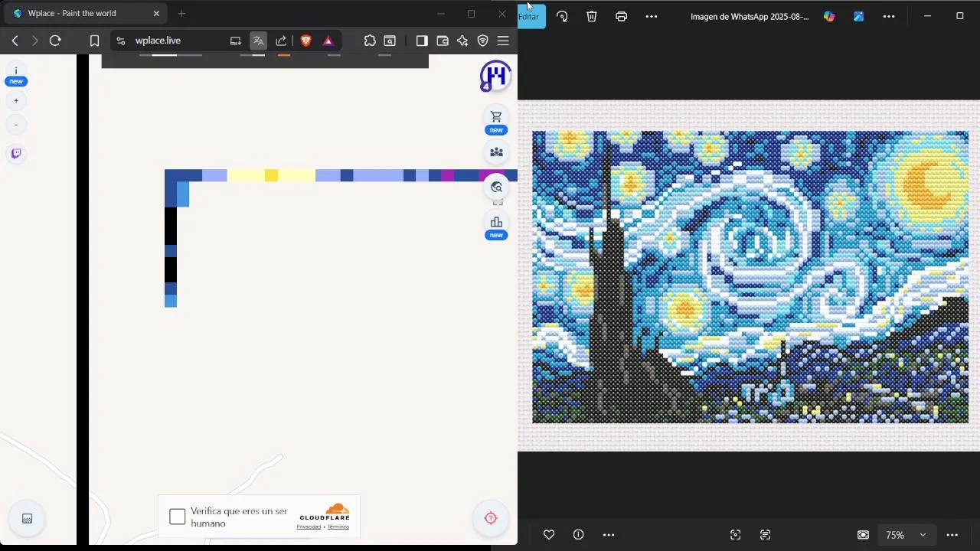Viewport: 980px width, 551px height.
Task: Center map on my location
Action: click(x=492, y=518)
